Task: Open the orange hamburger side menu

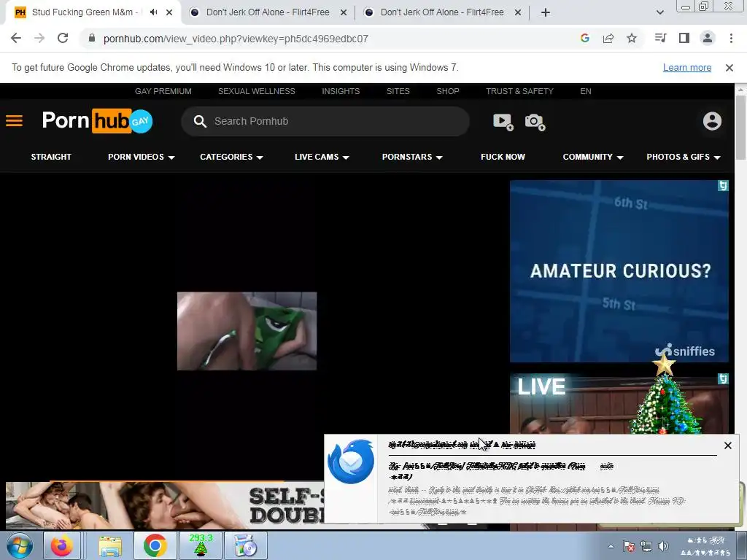Action: coord(15,121)
